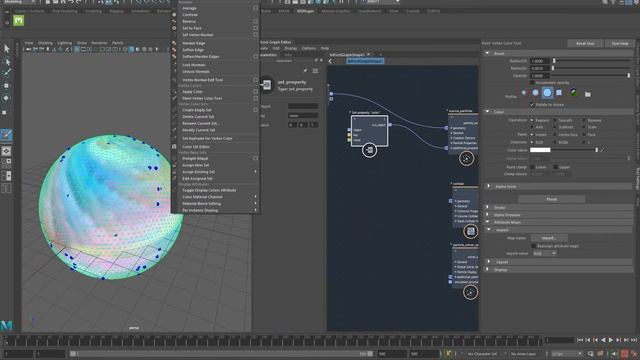Viewport: 640px width, 360px height.
Task: Click the Opacity value field
Action: coord(540,76)
